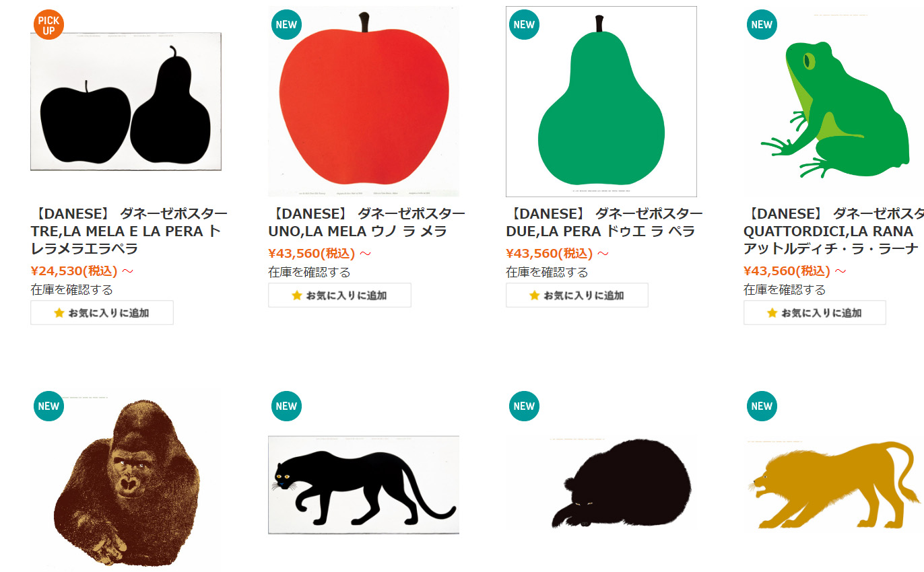This screenshot has width=924, height=572.
Task: Click the NEW badge on the frog poster
Action: coord(762,25)
